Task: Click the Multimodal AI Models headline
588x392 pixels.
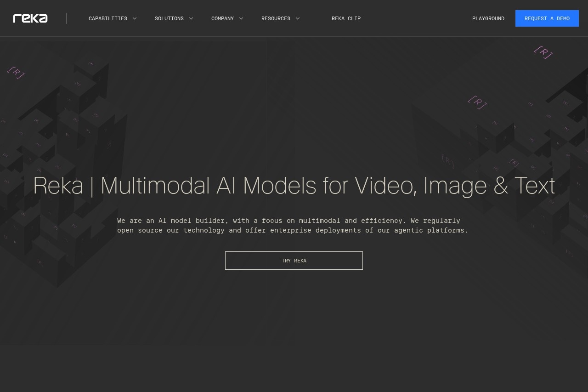Action: pyautogui.click(x=294, y=186)
